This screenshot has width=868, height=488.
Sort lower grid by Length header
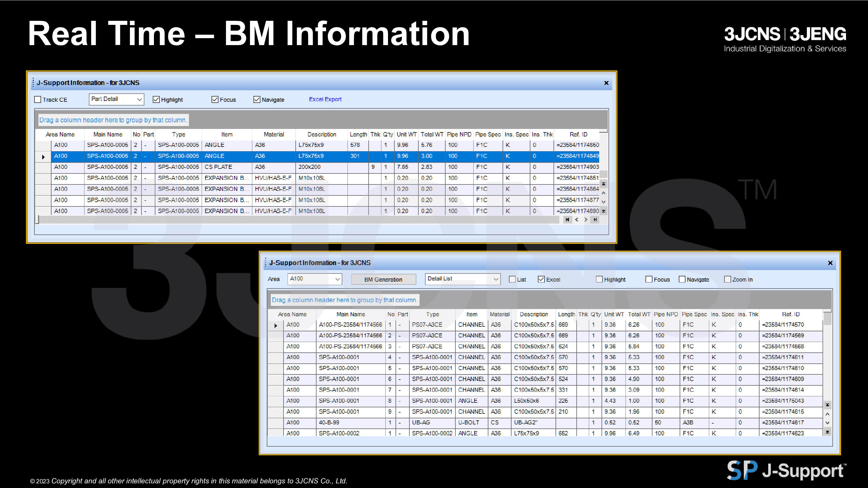[x=567, y=314]
